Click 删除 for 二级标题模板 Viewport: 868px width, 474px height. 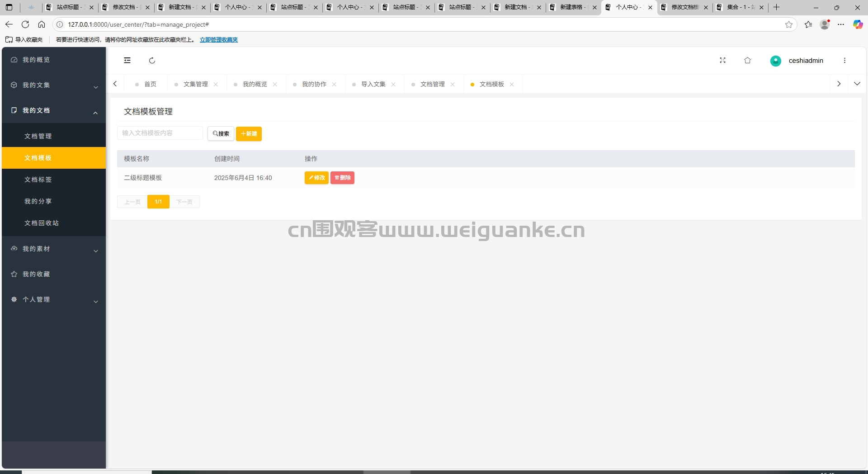[x=342, y=178]
